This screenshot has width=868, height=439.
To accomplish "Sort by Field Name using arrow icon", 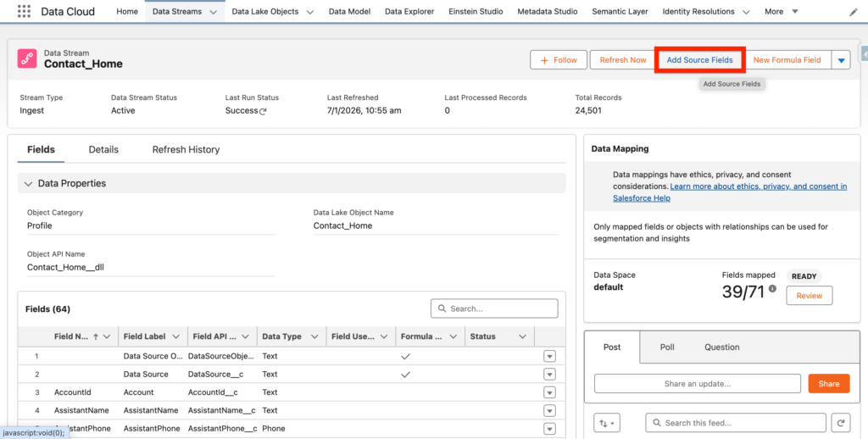I will 95,336.
